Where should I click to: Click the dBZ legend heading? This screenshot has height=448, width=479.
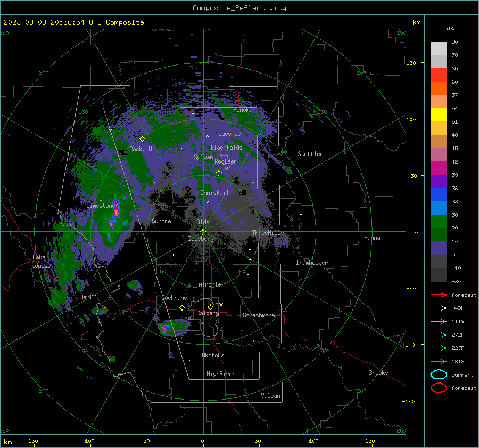[451, 28]
